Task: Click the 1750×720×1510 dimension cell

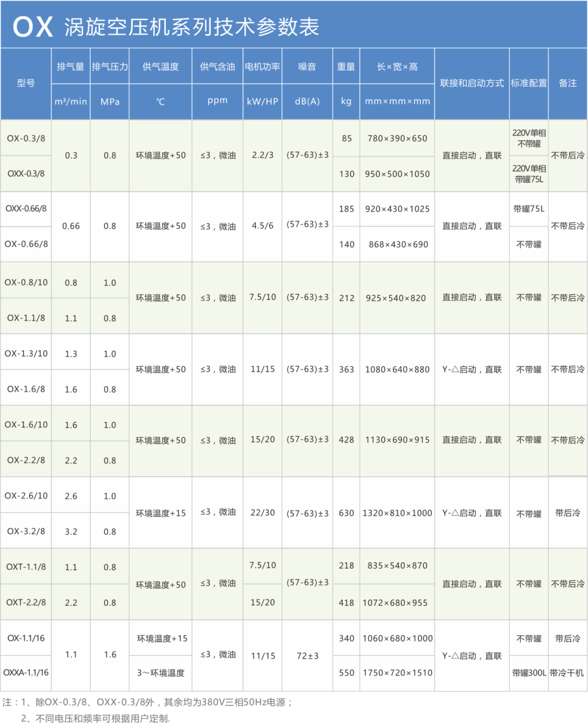Action: [x=397, y=672]
